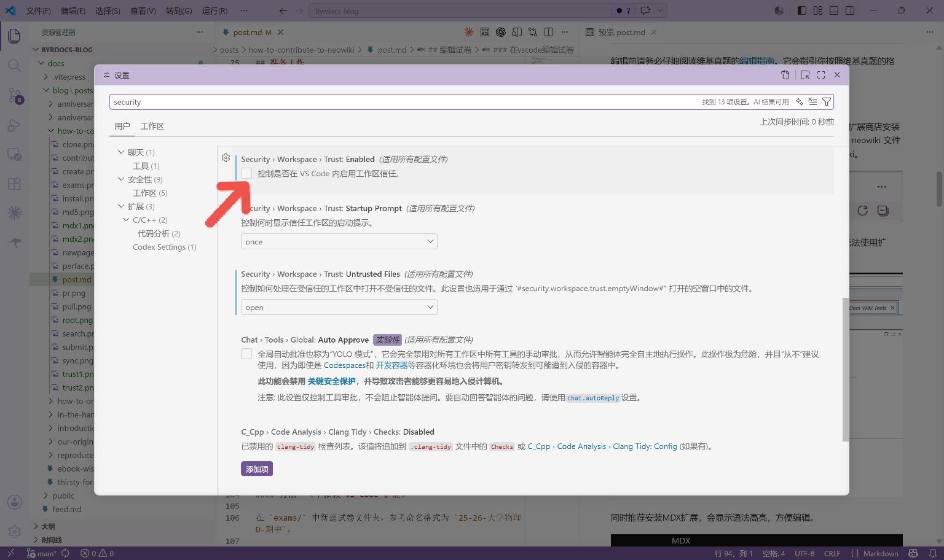Click the Claude Code icon in the editor toolbar
944x560 pixels.
coord(469,32)
